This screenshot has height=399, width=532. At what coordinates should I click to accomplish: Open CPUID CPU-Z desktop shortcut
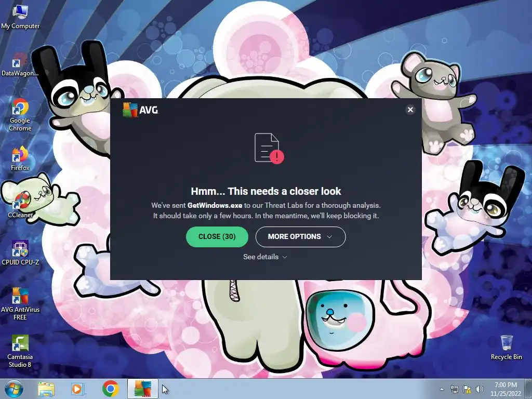20,253
